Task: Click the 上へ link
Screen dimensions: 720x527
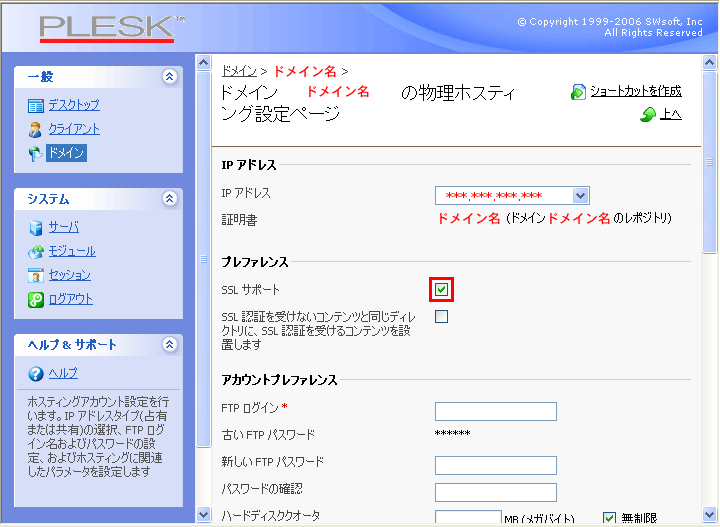Action: [670, 114]
